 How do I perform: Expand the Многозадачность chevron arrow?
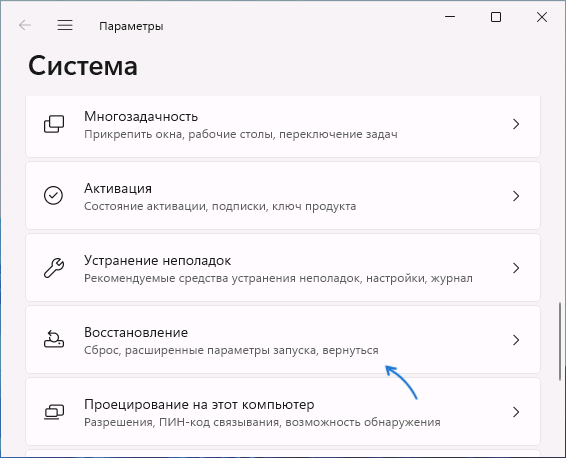[516, 124]
